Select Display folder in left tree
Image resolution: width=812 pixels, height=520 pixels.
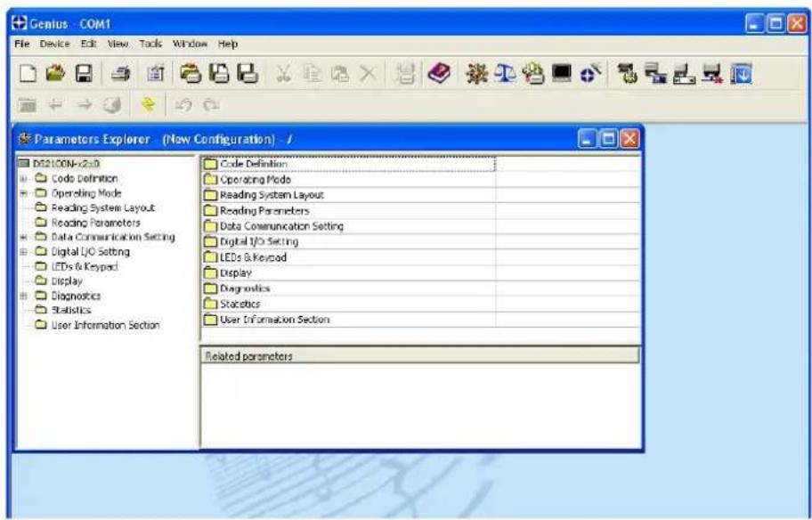(67, 281)
